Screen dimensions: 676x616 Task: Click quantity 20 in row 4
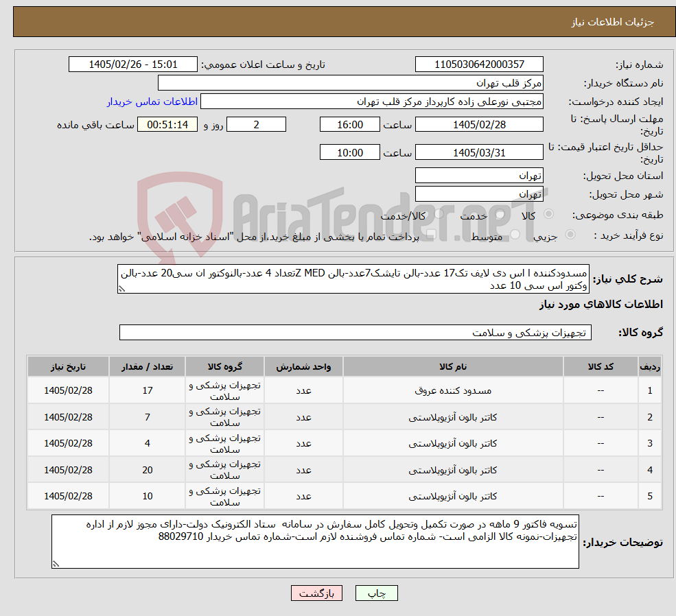coord(148,470)
